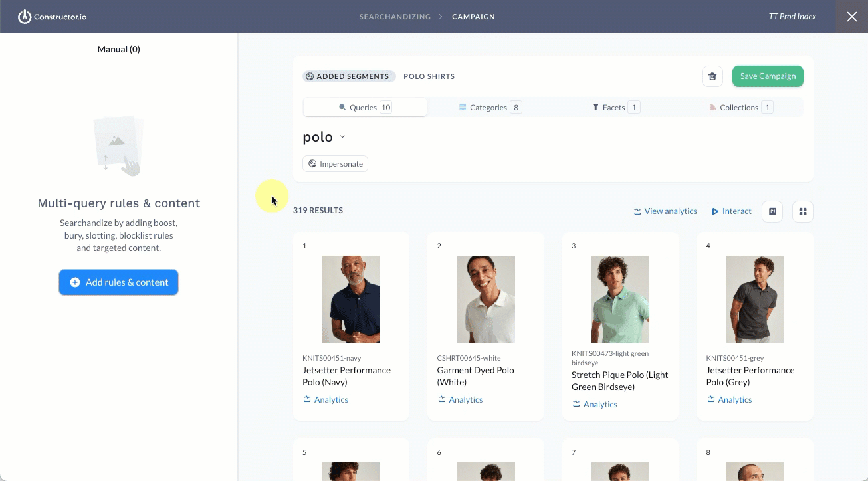Open Jetsetter Performance Polo (Grey) thumbnail
The height and width of the screenshot is (481, 868).
(755, 300)
